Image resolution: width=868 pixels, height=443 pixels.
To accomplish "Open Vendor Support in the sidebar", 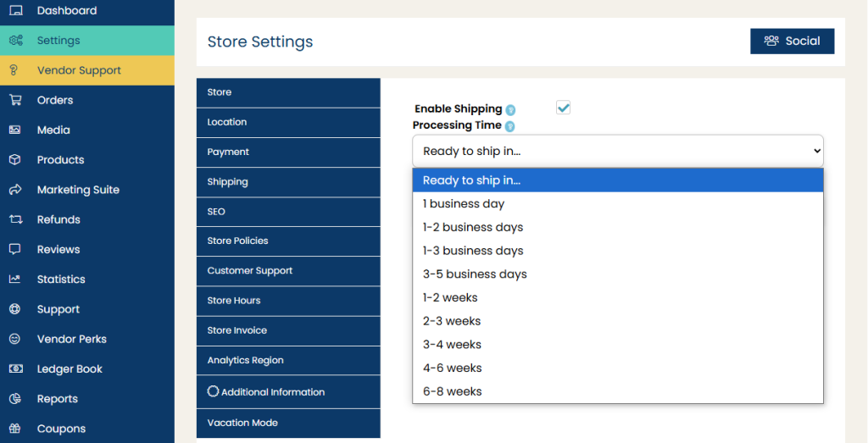I will (79, 70).
